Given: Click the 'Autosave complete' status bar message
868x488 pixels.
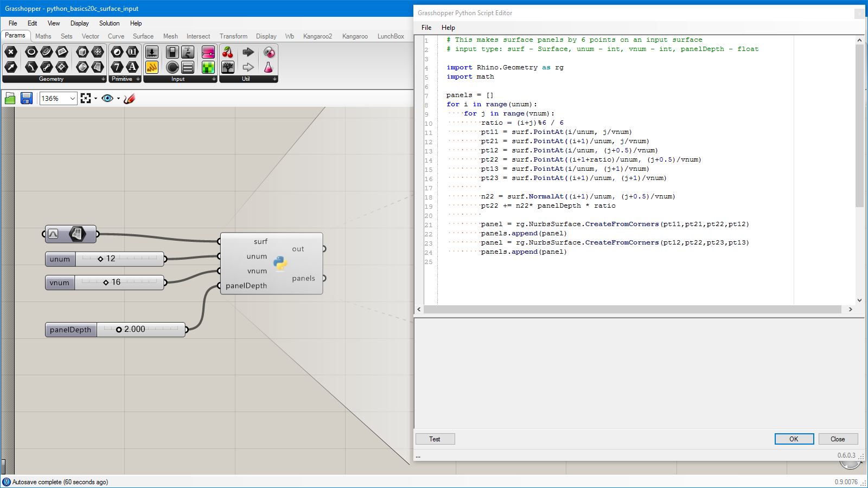Looking at the screenshot, I should tap(60, 482).
